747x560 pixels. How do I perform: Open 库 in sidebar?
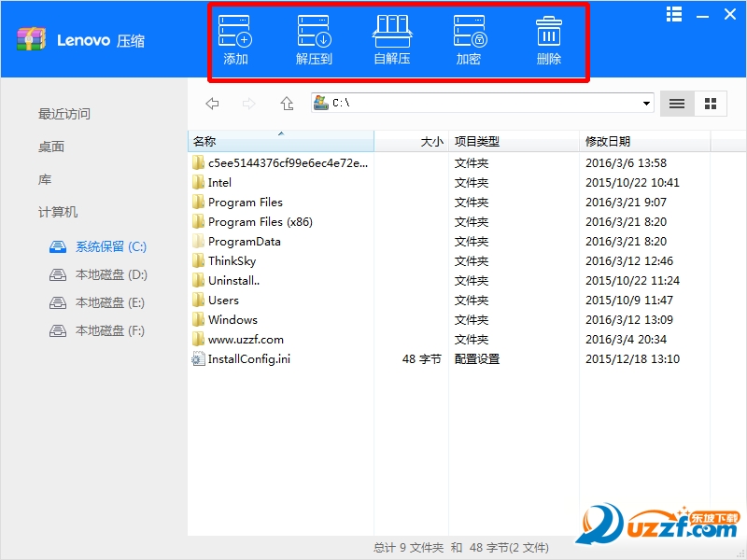pos(45,179)
